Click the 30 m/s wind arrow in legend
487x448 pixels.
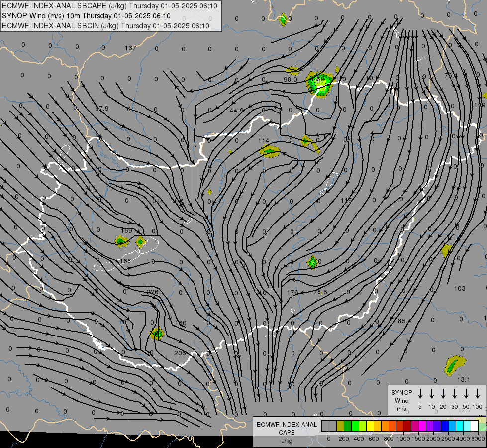454,394
